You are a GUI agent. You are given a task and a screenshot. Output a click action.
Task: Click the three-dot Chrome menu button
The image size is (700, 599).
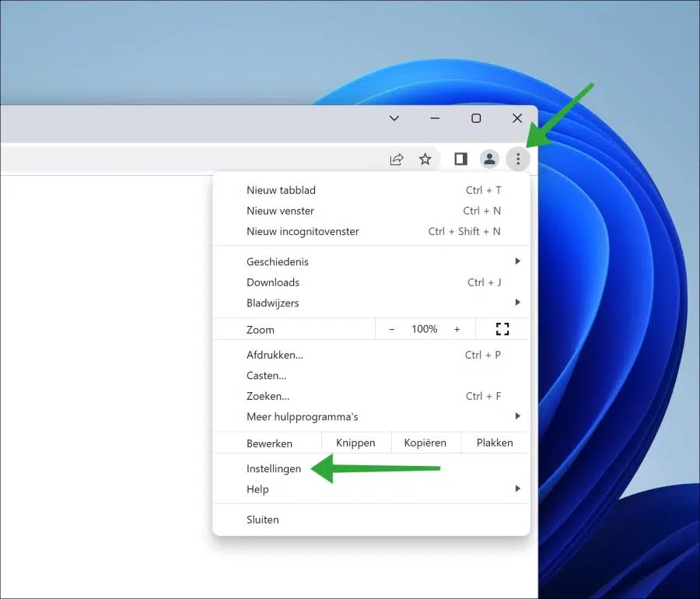point(518,159)
